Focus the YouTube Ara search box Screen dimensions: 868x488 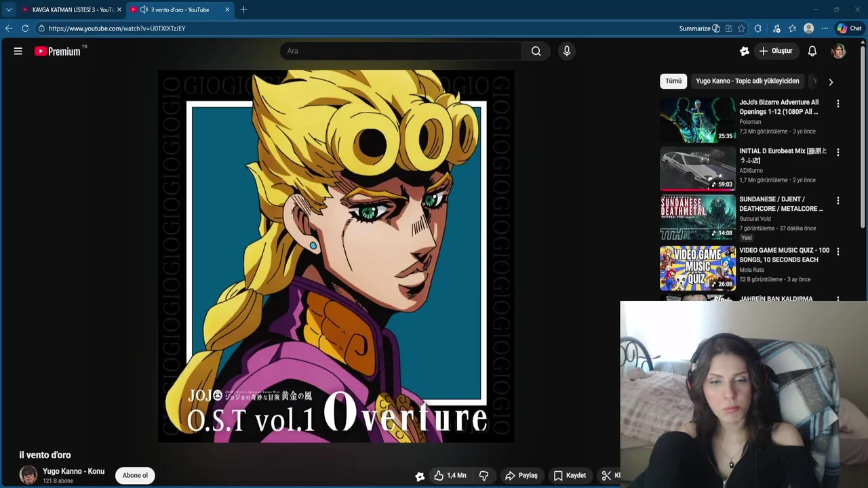401,51
